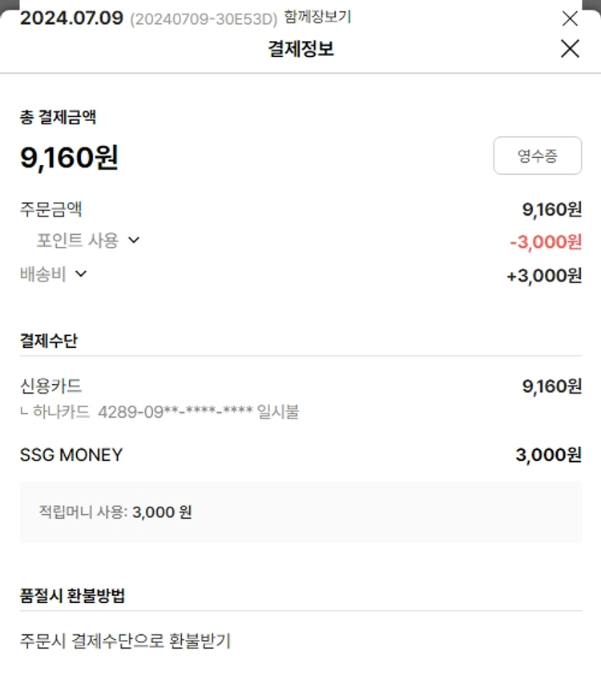Click the large 9,160원 total amount
Viewport: 601px width, 700px height.
point(69,157)
